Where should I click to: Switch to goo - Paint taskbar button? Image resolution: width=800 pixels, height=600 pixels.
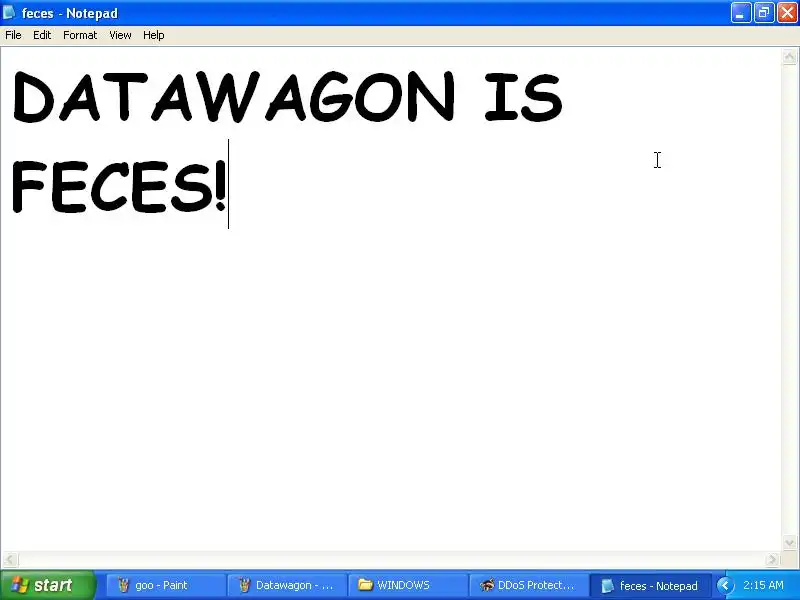(166, 585)
